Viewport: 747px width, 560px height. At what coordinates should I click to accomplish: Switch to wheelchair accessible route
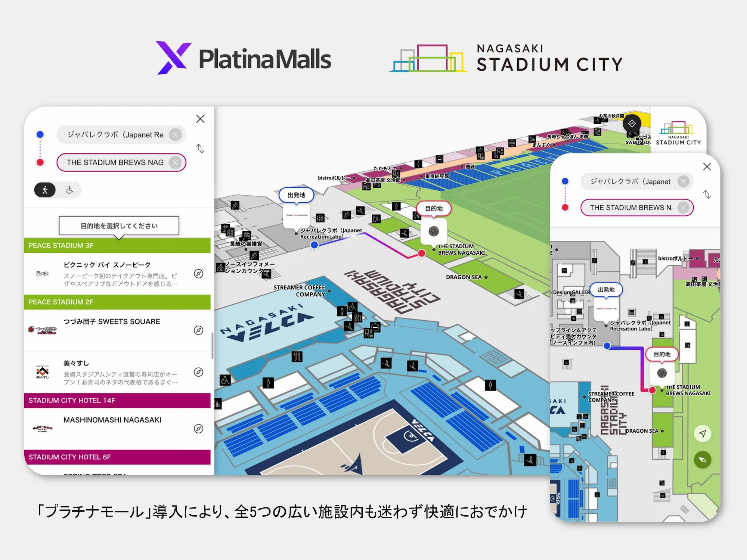[x=70, y=190]
